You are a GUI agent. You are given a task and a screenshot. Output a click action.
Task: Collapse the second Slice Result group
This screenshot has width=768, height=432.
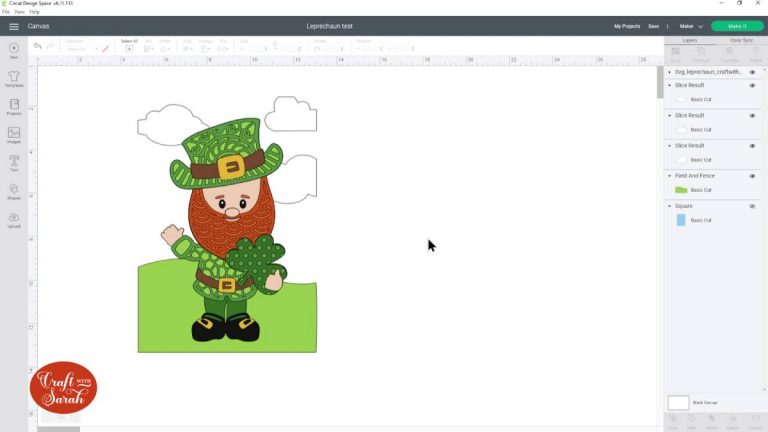670,116
